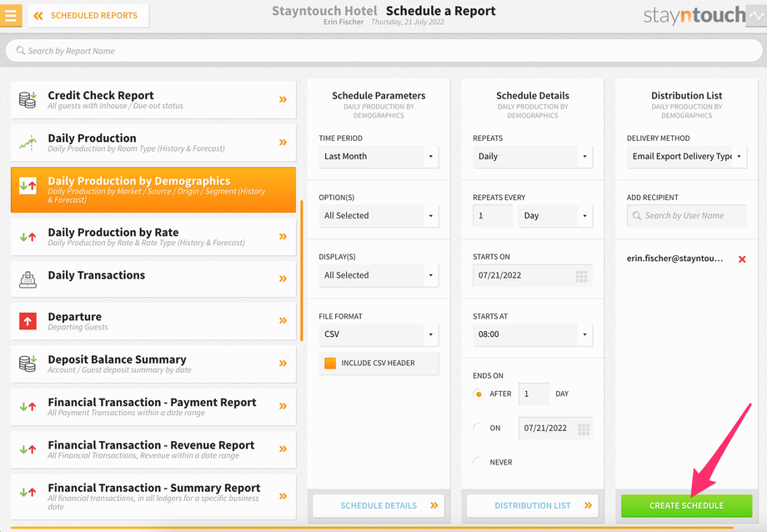Click the Deposit Balance Summary coins icon
The height and width of the screenshot is (532, 767).
click(x=28, y=364)
